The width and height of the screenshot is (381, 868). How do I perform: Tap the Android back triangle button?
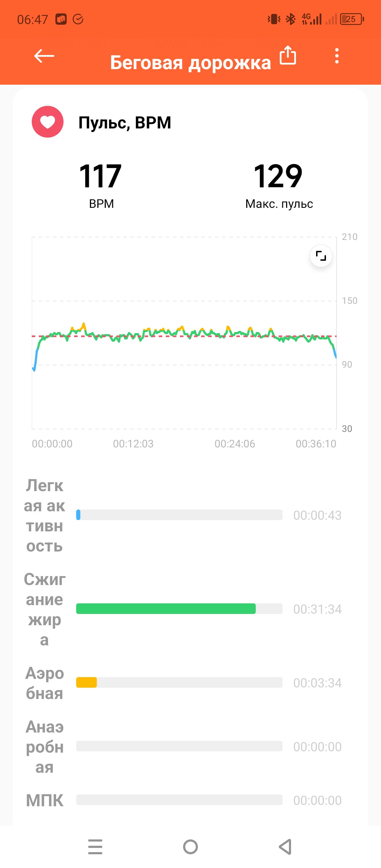coord(285,847)
